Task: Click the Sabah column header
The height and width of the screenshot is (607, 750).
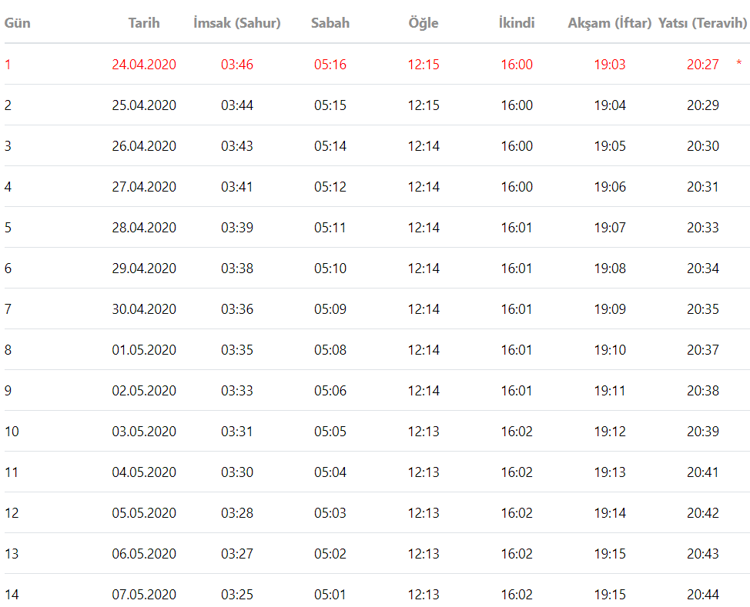Action: click(330, 23)
